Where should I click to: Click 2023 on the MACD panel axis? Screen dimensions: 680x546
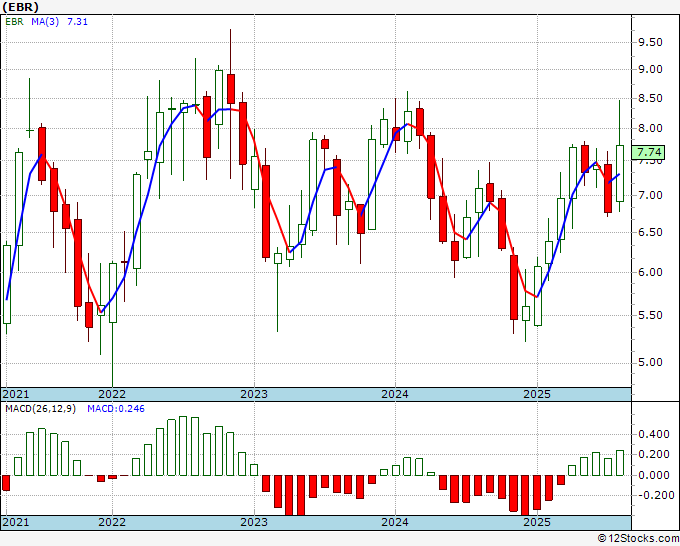(x=254, y=522)
